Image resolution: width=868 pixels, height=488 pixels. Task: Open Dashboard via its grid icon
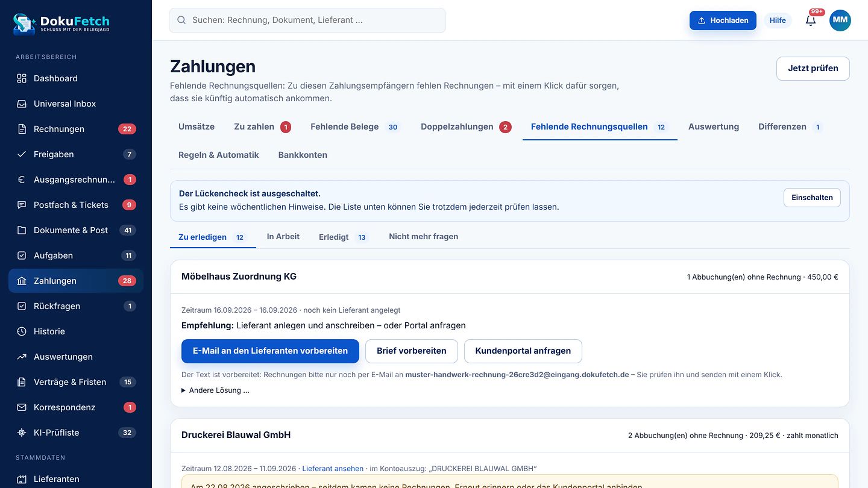22,78
